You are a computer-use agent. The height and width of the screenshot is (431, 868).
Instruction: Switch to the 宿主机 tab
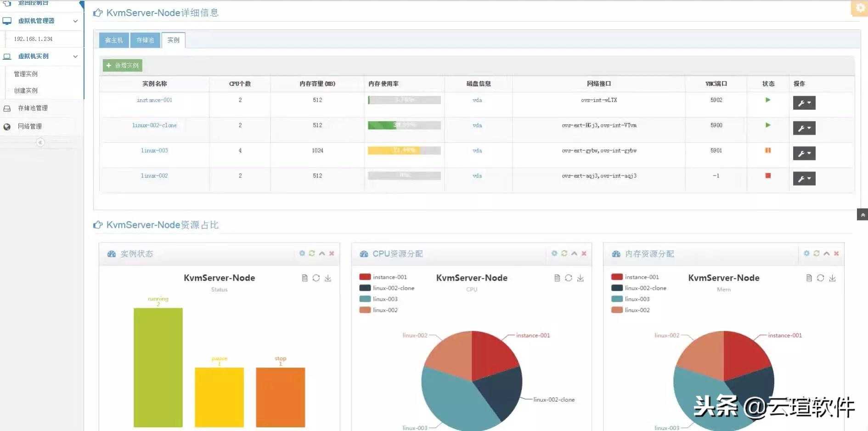point(114,40)
